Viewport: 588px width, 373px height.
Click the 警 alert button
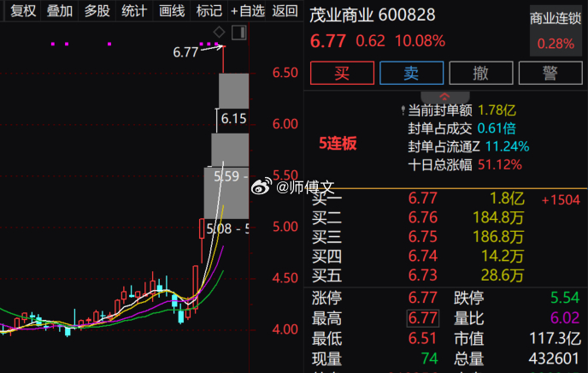[x=550, y=73]
